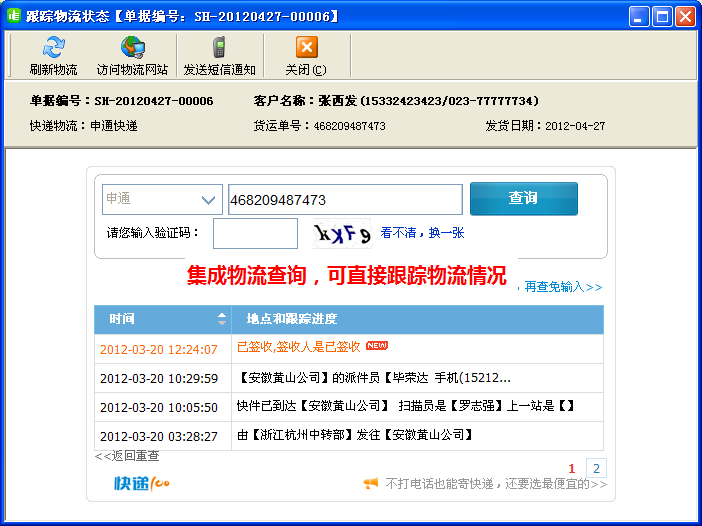
Task: Focus the 验证码 captcha input box
Action: [255, 233]
